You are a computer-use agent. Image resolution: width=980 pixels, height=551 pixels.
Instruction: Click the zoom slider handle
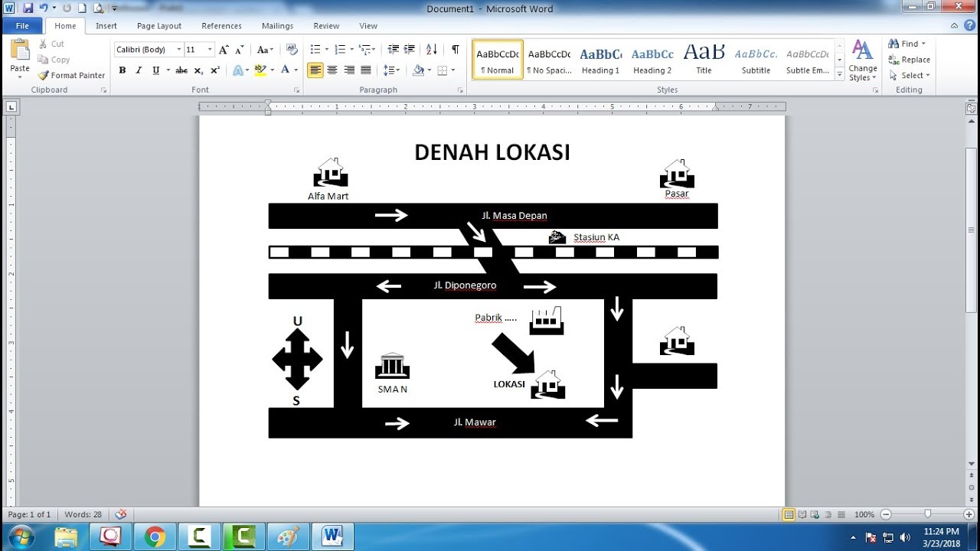[x=928, y=514]
